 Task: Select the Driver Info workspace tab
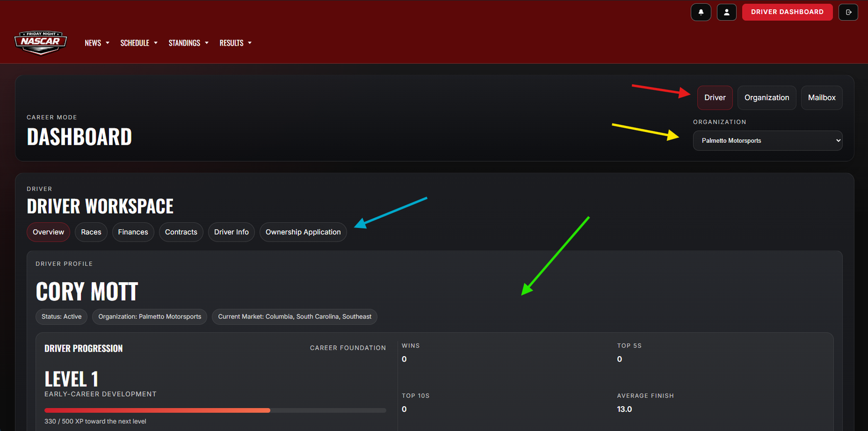[x=232, y=232]
